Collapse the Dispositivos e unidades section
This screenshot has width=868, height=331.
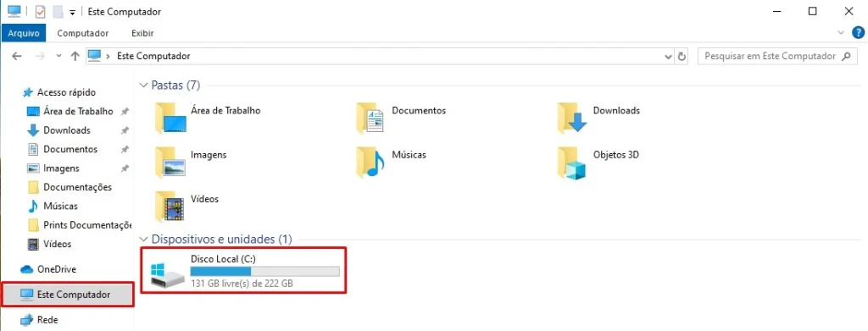[x=144, y=240]
